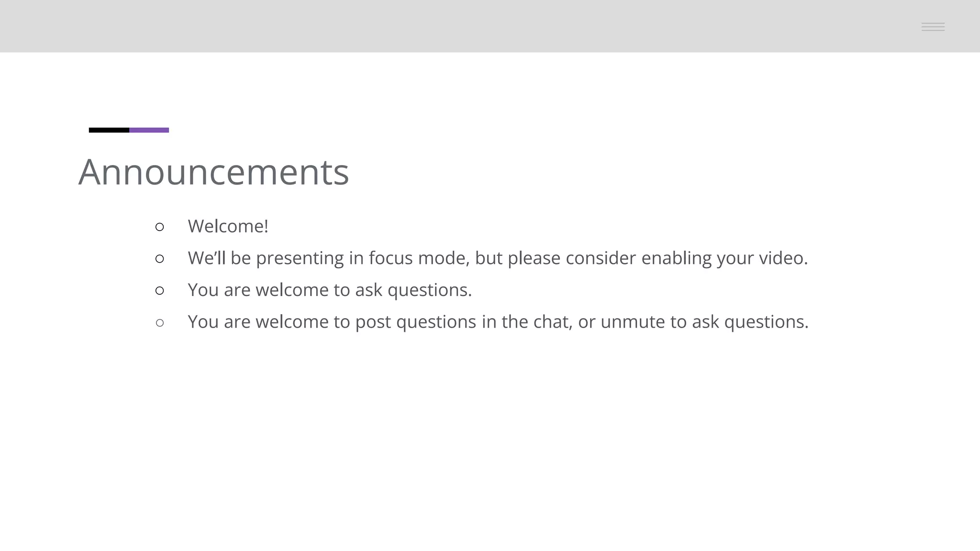Click the bullet circle beside focus mode line
This screenshot has height=551, width=980.
[x=160, y=259]
